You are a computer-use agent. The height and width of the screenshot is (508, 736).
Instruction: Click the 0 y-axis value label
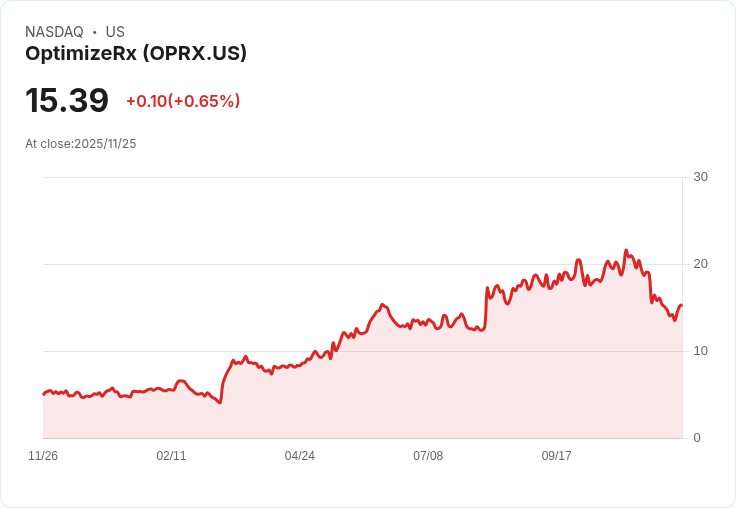[x=697, y=438]
